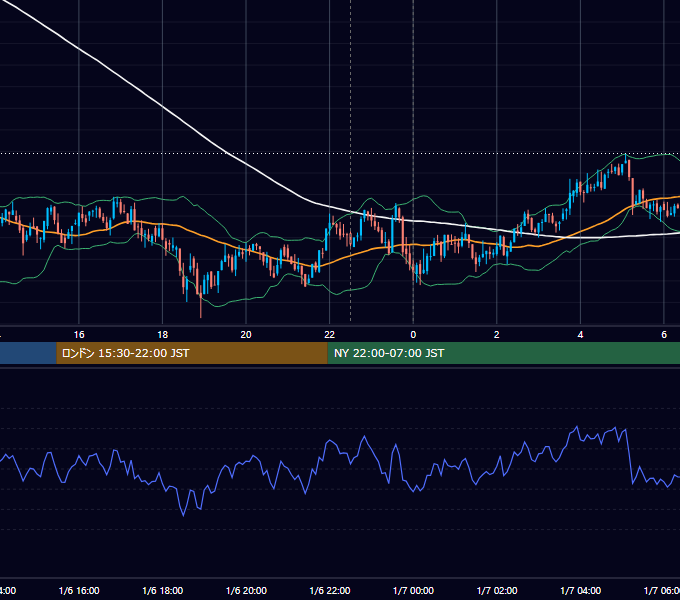
Task: Click the "6" hour label on upper axis
Action: pos(664,335)
